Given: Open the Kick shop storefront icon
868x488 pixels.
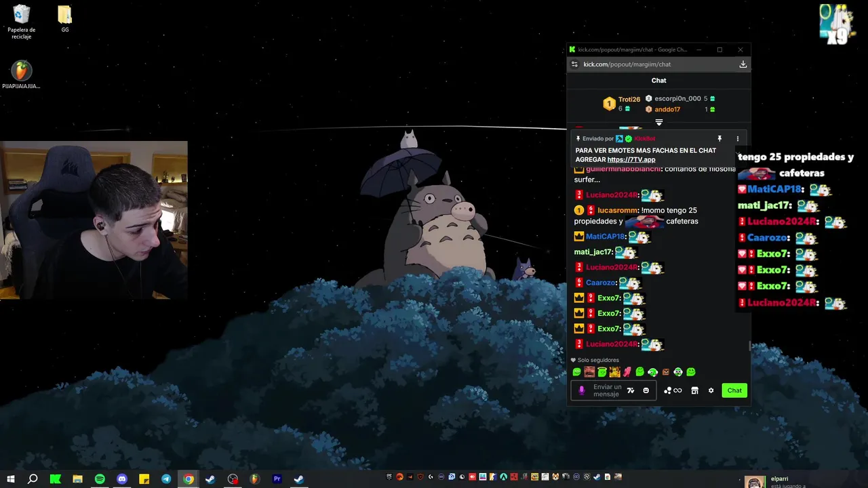Looking at the screenshot, I should pos(694,390).
